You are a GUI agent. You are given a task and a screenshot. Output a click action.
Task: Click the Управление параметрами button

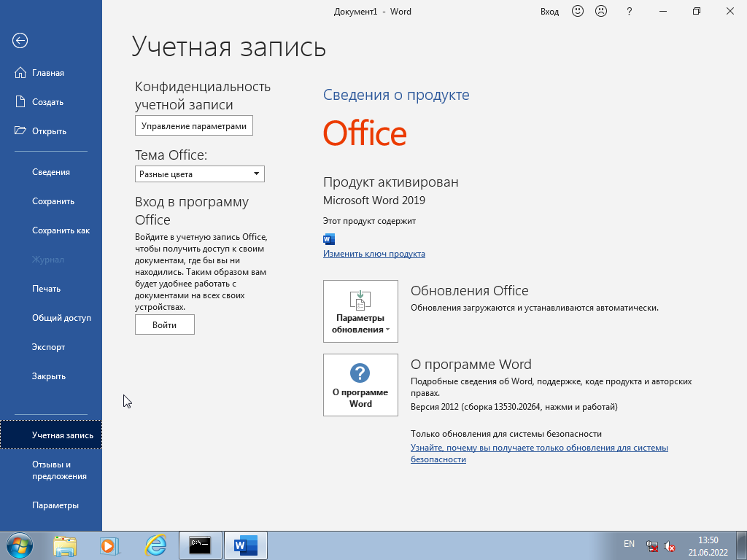pos(194,125)
